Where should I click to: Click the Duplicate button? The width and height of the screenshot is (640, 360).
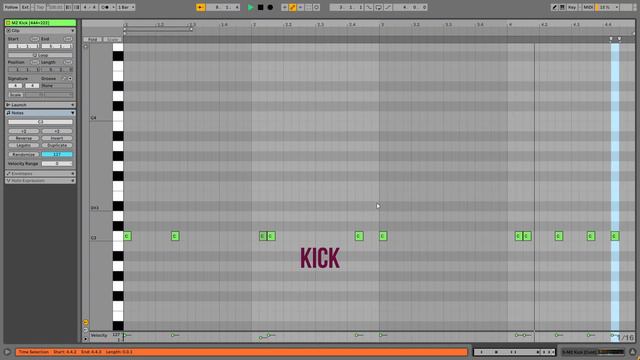(57, 145)
